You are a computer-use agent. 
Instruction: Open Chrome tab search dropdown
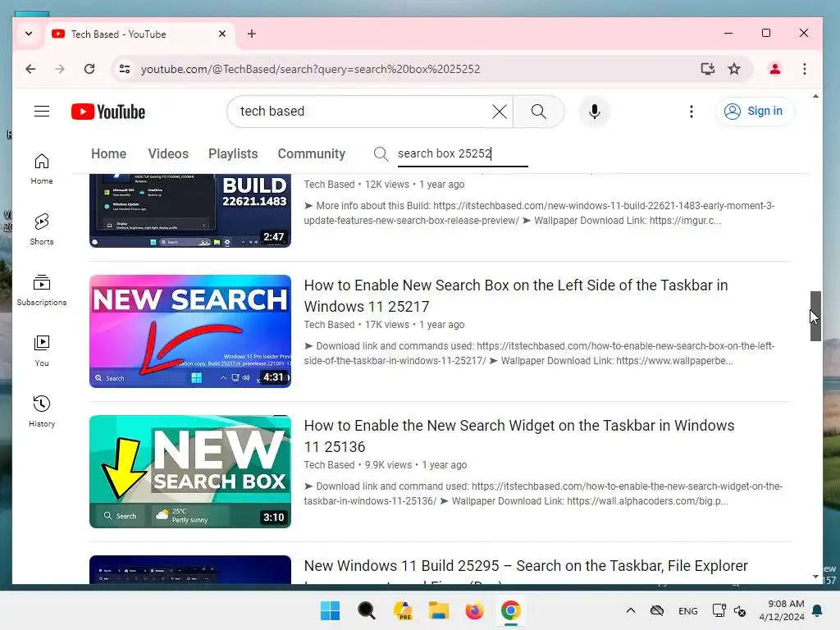pyautogui.click(x=29, y=34)
